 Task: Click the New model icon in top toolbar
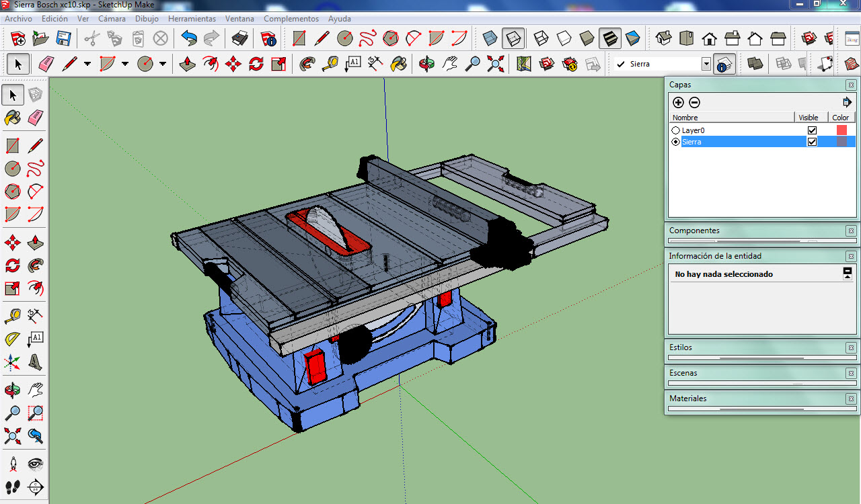tap(18, 38)
